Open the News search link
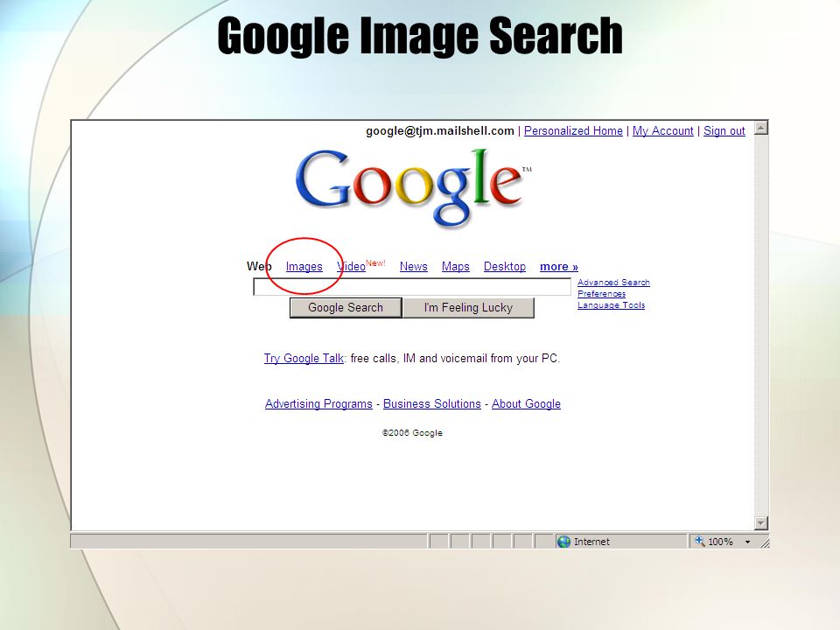 pos(414,266)
